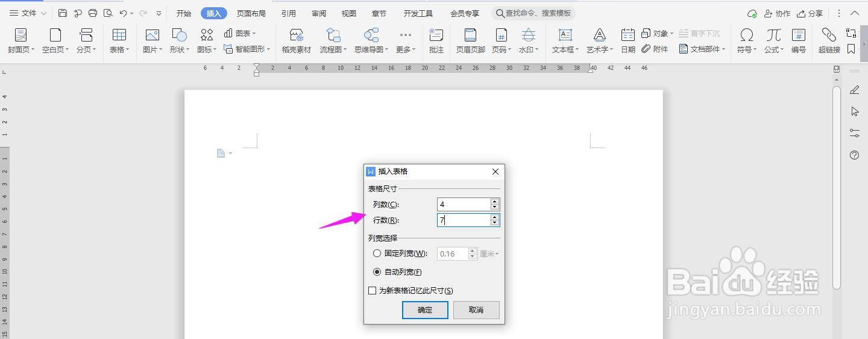Click the shapes (形状) icon
The image size is (868, 339).
[179, 35]
